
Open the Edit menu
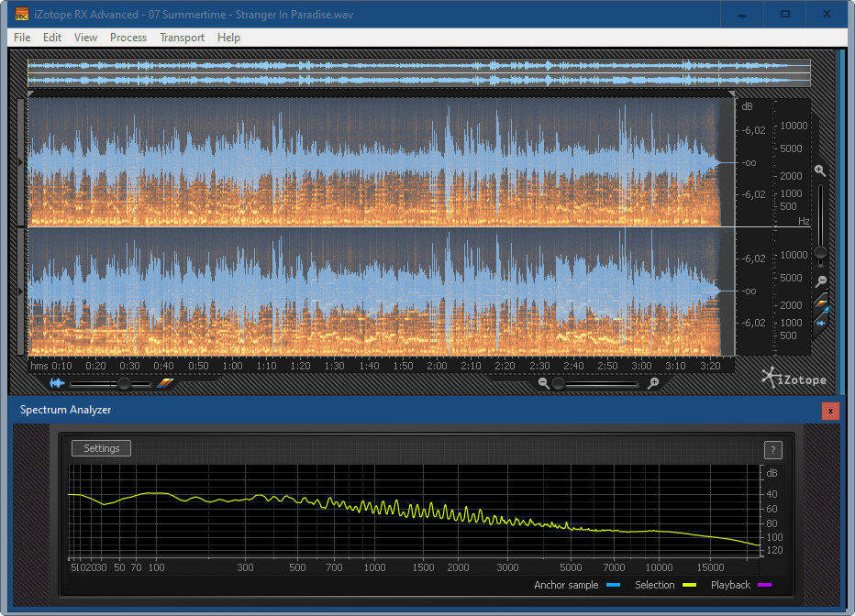(x=51, y=38)
